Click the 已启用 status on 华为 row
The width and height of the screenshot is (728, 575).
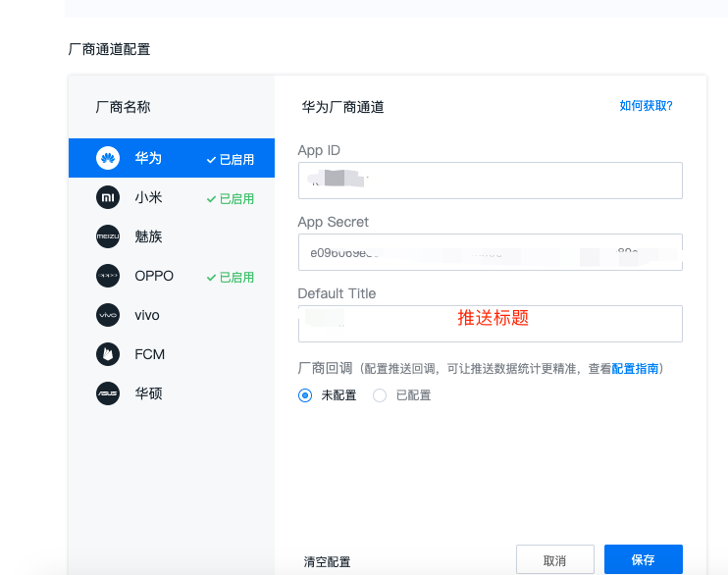[231, 160]
